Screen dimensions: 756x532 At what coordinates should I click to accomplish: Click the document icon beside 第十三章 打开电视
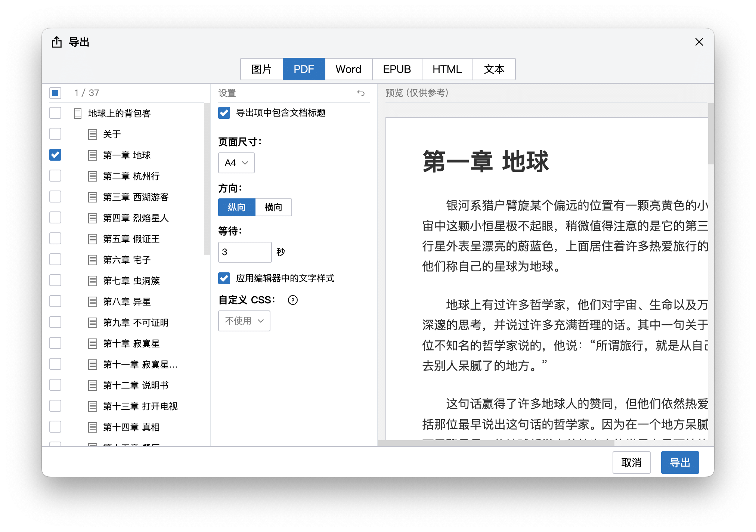93,406
